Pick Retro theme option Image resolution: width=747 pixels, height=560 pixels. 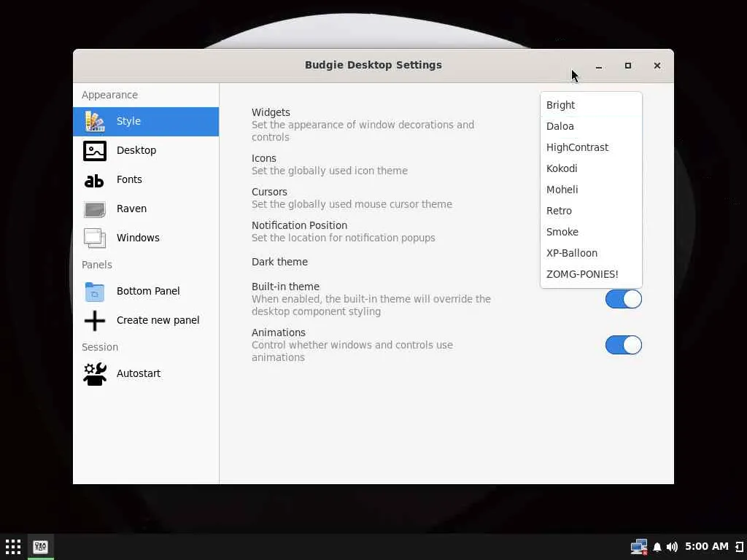coord(591,211)
